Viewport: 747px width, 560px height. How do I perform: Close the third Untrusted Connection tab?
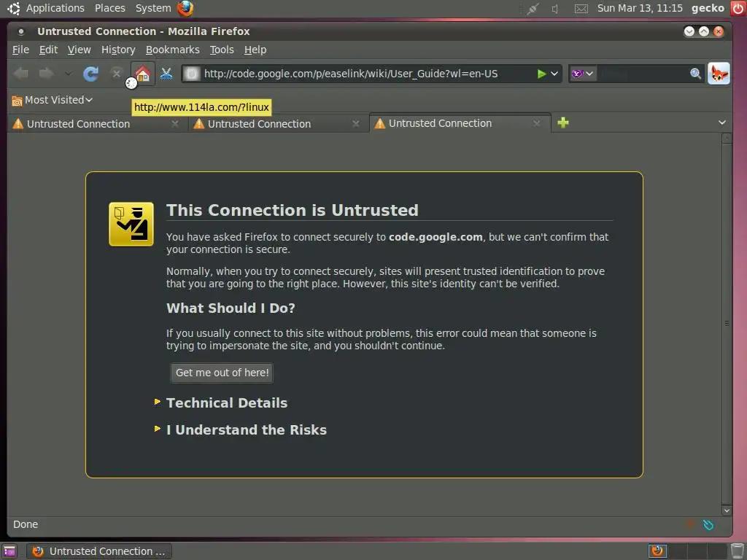click(x=537, y=123)
